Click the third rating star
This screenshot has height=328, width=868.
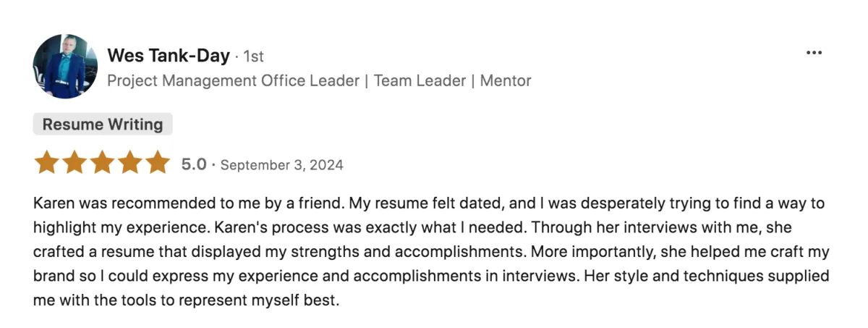tap(102, 163)
